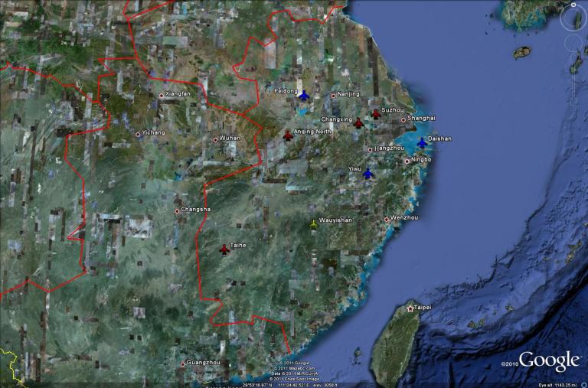Screen dimensions: 588x388
Task: Open the yellow Wauyishan airplane placemark
Action: (x=312, y=224)
